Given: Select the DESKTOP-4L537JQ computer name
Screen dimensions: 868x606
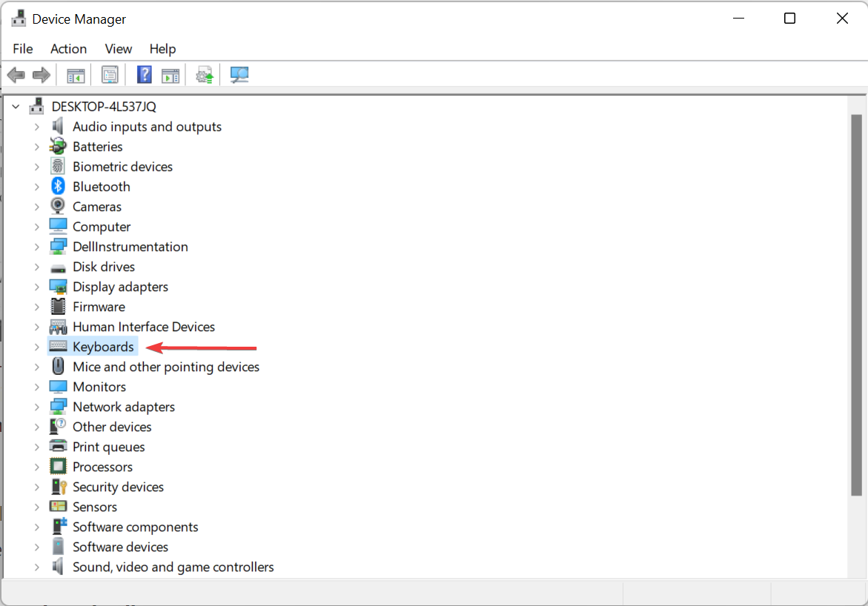Looking at the screenshot, I should (104, 106).
